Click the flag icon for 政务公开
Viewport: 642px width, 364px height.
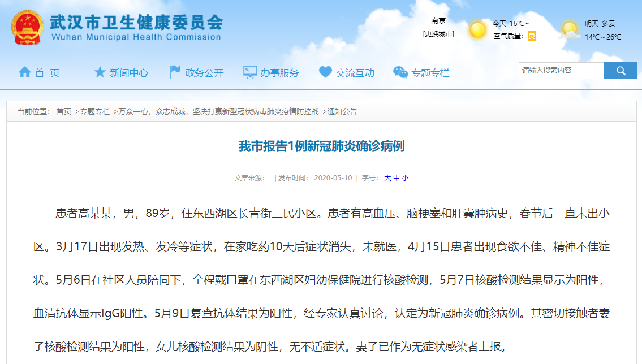(175, 72)
